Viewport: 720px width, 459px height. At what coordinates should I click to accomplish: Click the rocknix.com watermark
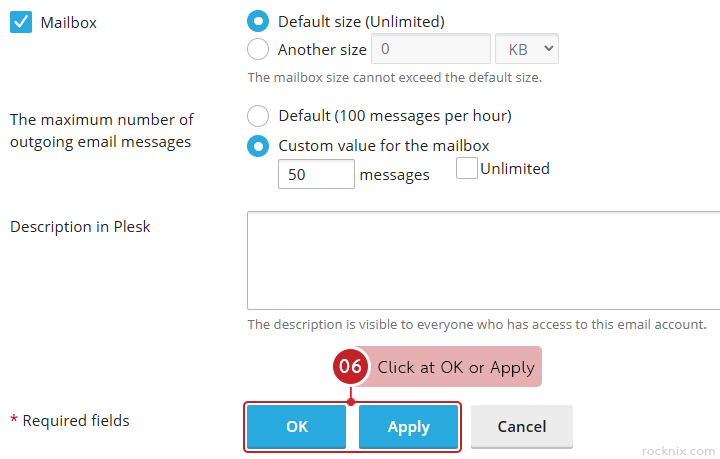(678, 450)
